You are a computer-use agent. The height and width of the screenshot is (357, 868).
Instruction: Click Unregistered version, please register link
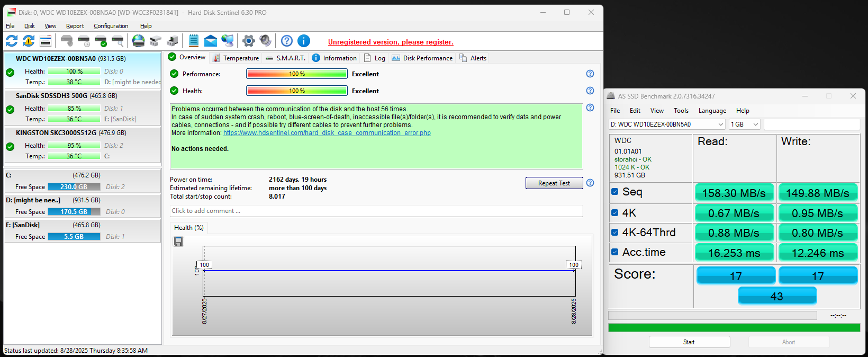pos(391,42)
